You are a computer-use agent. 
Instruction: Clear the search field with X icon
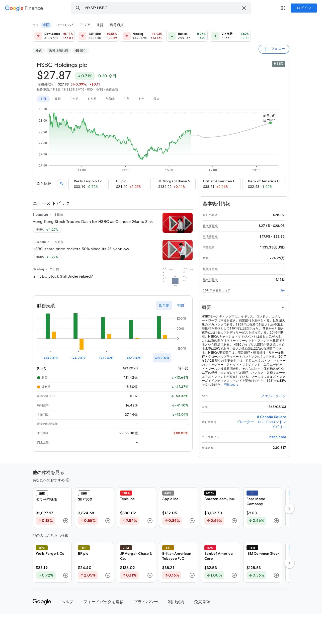(x=244, y=8)
